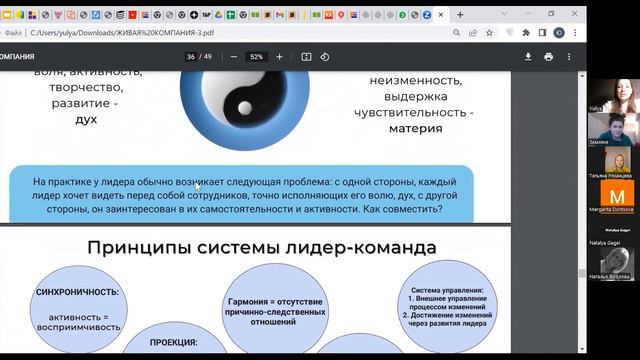Select Наталья Фролова participant thumbnail
640x360 pixels.
pos(613,264)
